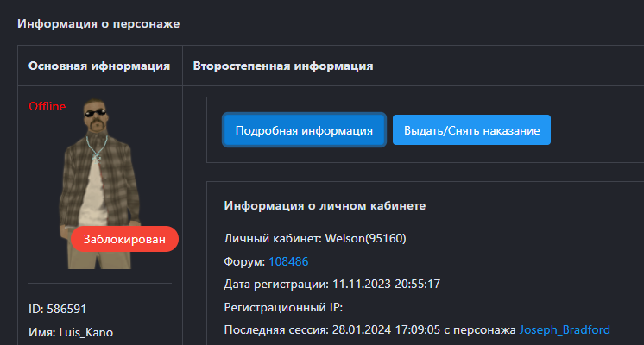Open the Подробная информация section

(x=304, y=130)
